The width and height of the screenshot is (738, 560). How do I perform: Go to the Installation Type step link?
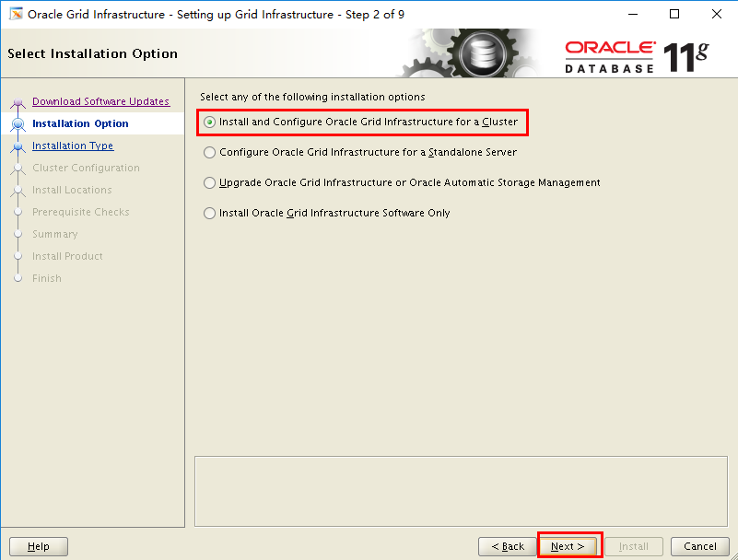(x=73, y=146)
